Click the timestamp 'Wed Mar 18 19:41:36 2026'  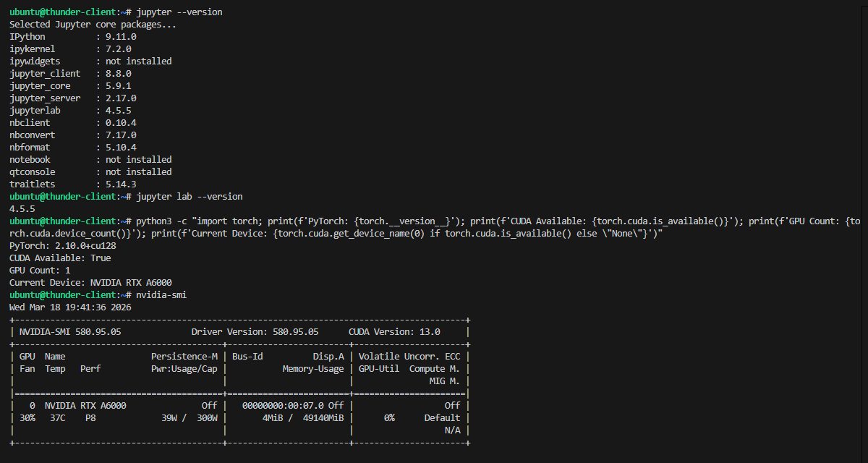coord(70,307)
